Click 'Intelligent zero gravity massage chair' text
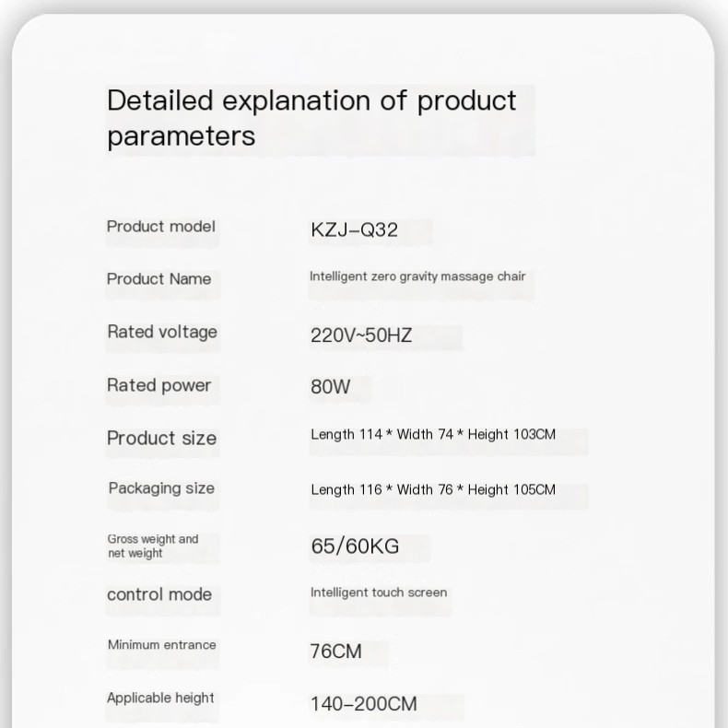This screenshot has width=728, height=728. coord(417,276)
